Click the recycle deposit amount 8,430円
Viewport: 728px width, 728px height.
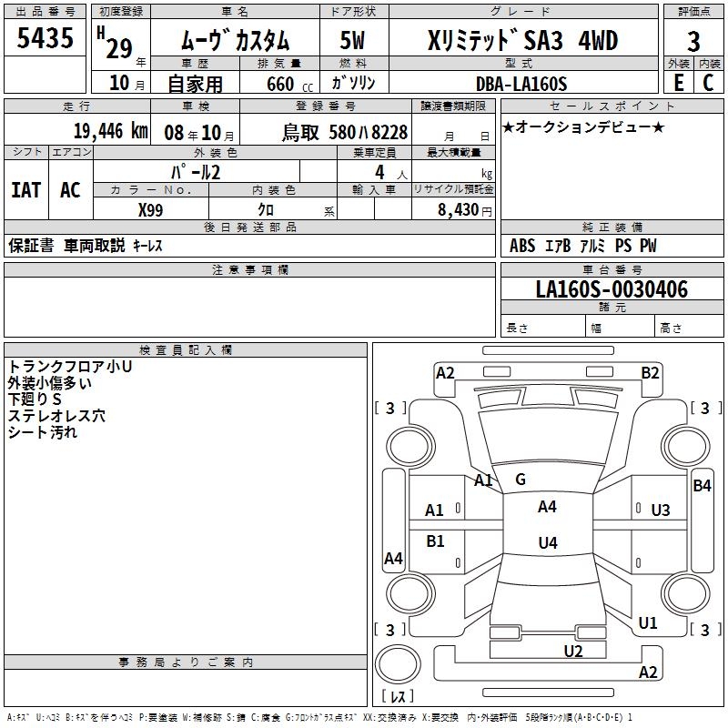tap(466, 210)
